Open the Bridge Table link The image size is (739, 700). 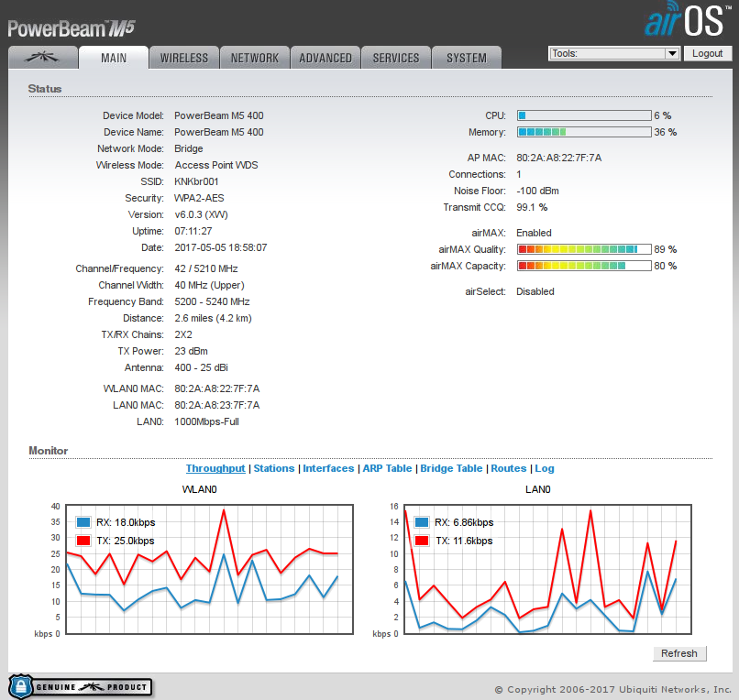(x=451, y=468)
